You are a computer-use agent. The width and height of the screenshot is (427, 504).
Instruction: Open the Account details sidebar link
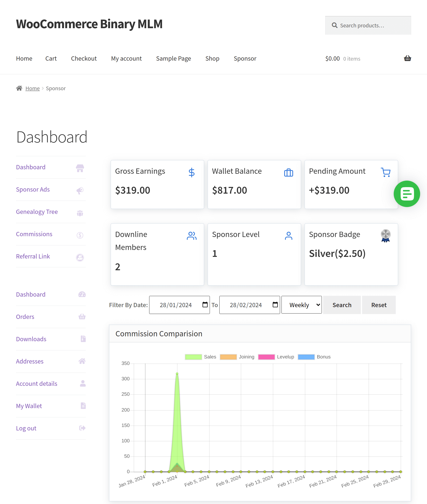point(37,384)
